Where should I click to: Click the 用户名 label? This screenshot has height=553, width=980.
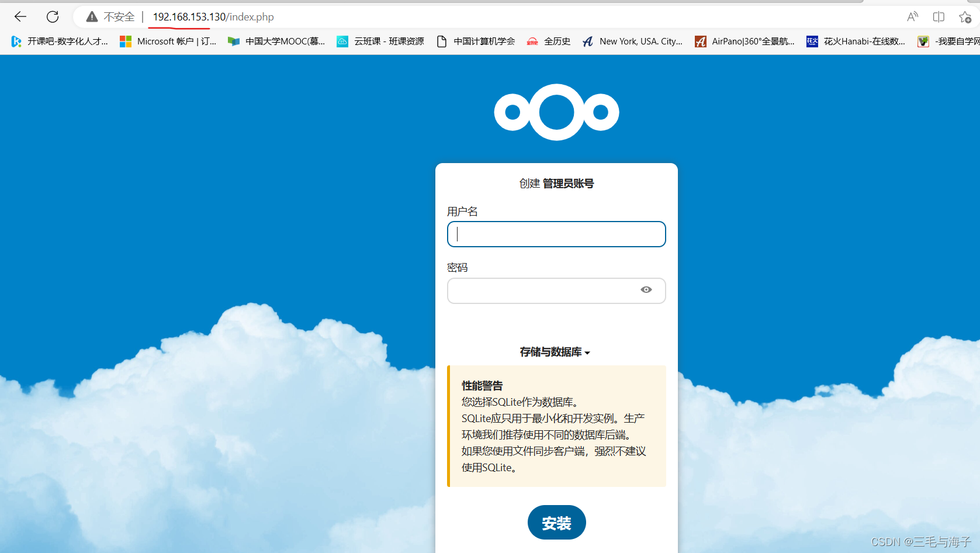(462, 212)
